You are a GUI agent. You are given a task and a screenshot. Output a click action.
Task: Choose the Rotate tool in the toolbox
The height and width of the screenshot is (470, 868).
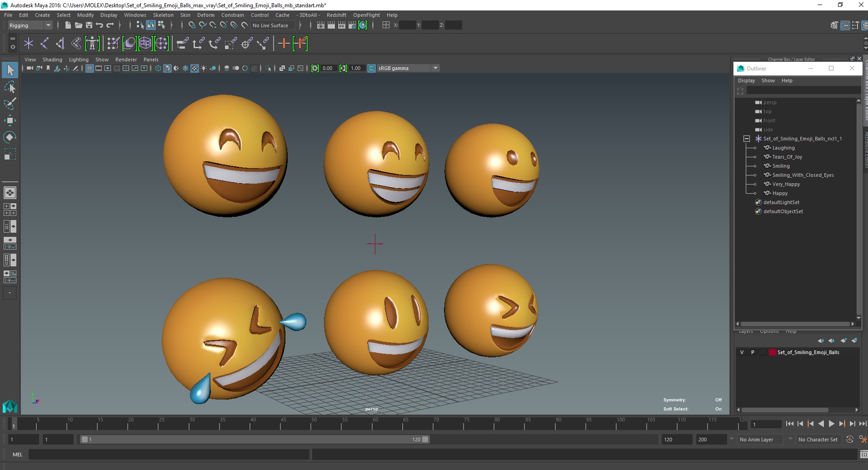(10, 137)
